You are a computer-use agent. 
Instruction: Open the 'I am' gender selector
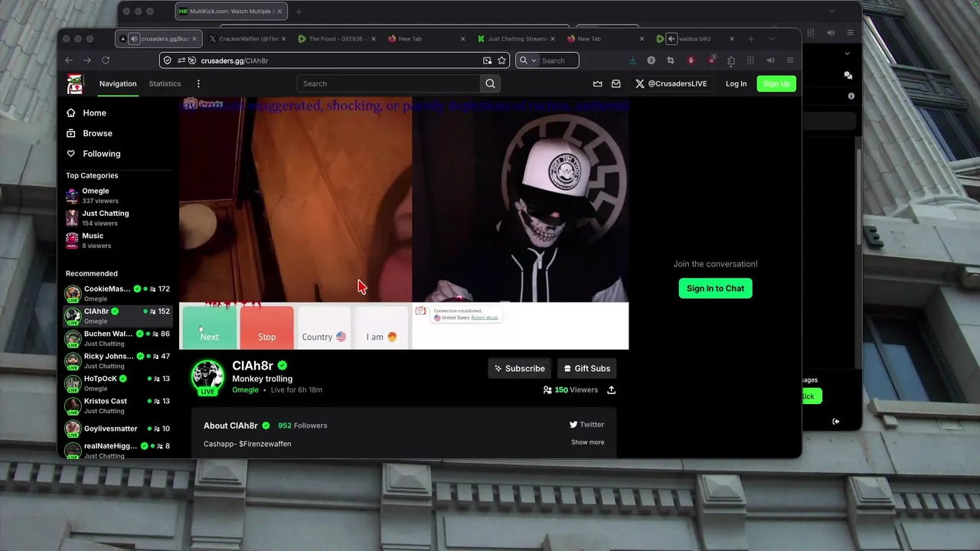point(381,328)
